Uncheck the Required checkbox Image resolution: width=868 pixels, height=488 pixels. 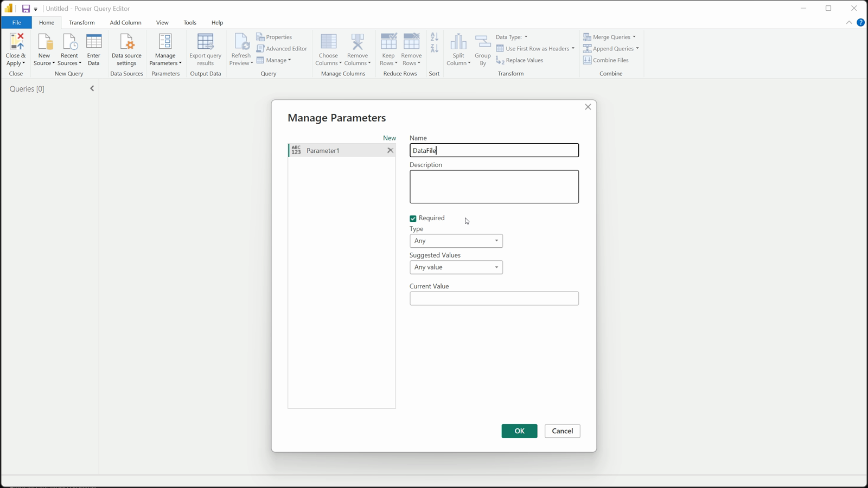(413, 219)
